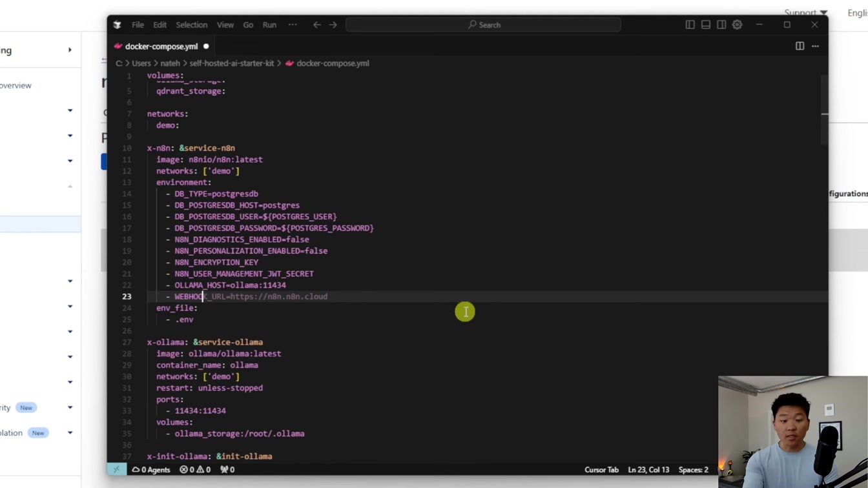
Task: Click the N8N_USER_MANAGEMENT_JWT_SECRET line
Action: point(243,274)
